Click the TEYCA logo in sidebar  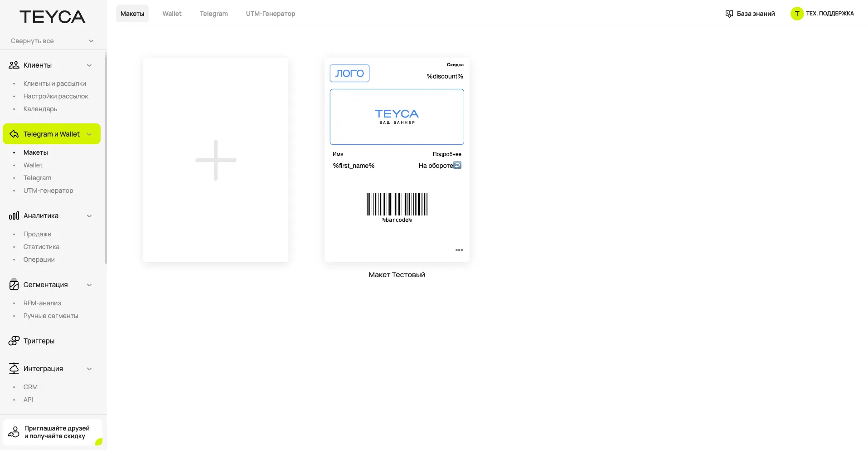(x=52, y=17)
